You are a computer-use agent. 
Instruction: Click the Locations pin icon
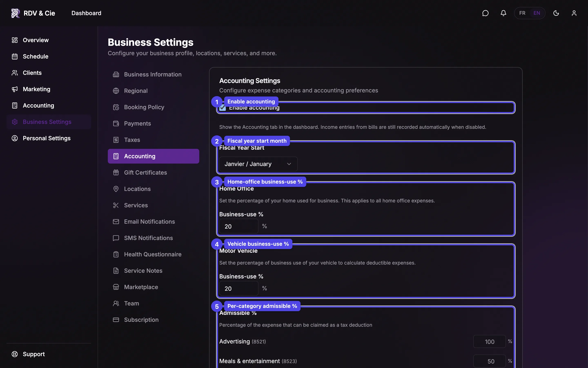click(116, 189)
